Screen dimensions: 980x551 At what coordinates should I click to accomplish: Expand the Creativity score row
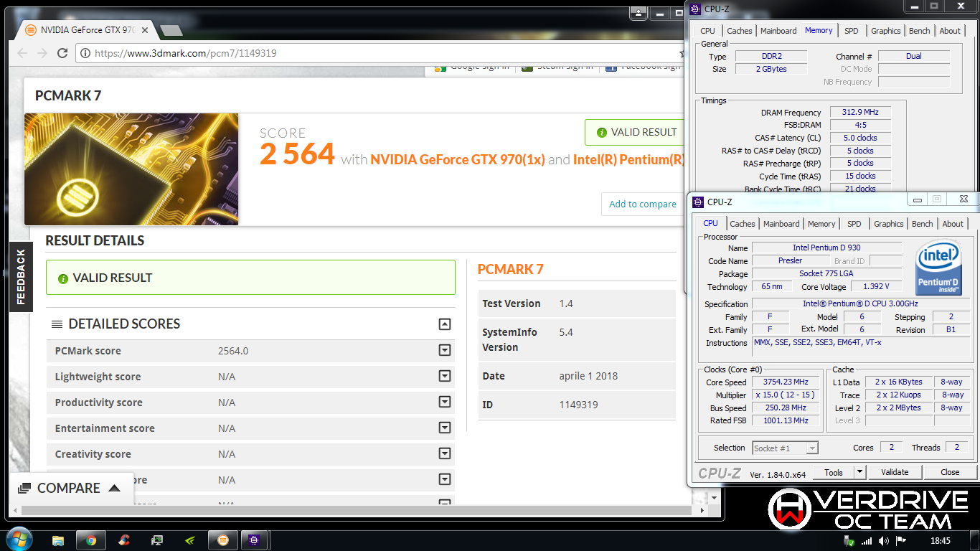[x=445, y=454]
